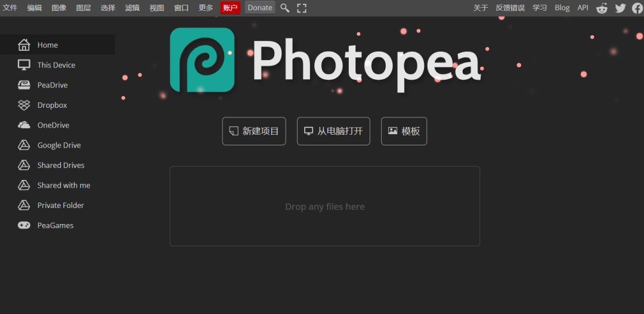Open the Blog link
This screenshot has height=314, width=644.
click(x=562, y=8)
